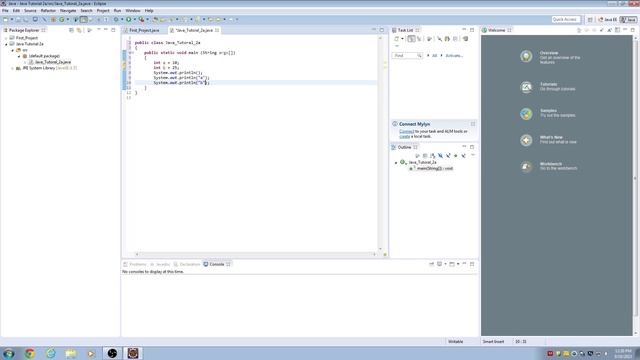Toggle Categorized presentation in Task List toolbar

(x=411, y=39)
